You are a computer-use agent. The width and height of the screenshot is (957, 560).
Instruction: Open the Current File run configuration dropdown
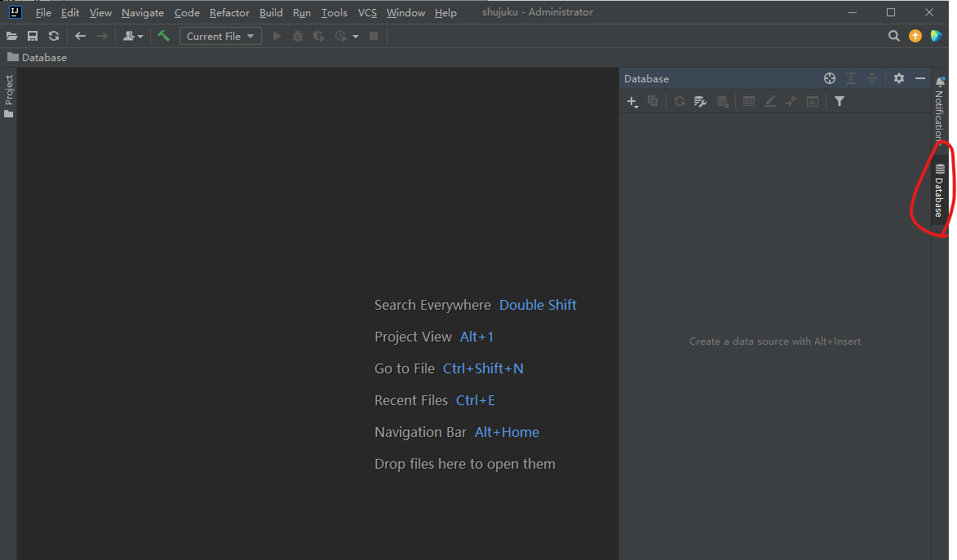(x=220, y=36)
